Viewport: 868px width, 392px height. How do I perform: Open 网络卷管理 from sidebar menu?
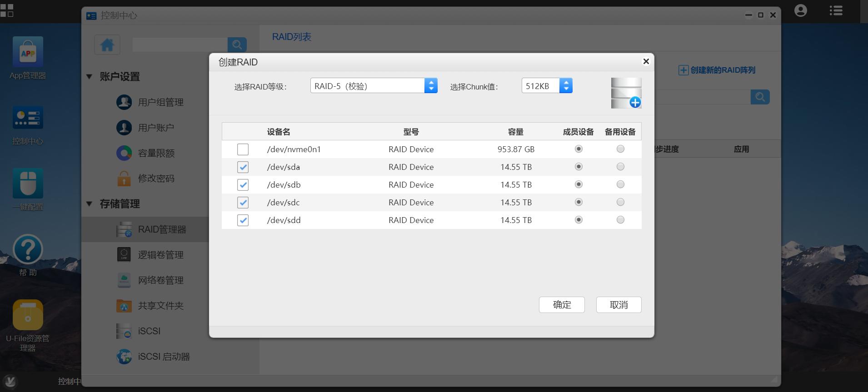point(161,280)
